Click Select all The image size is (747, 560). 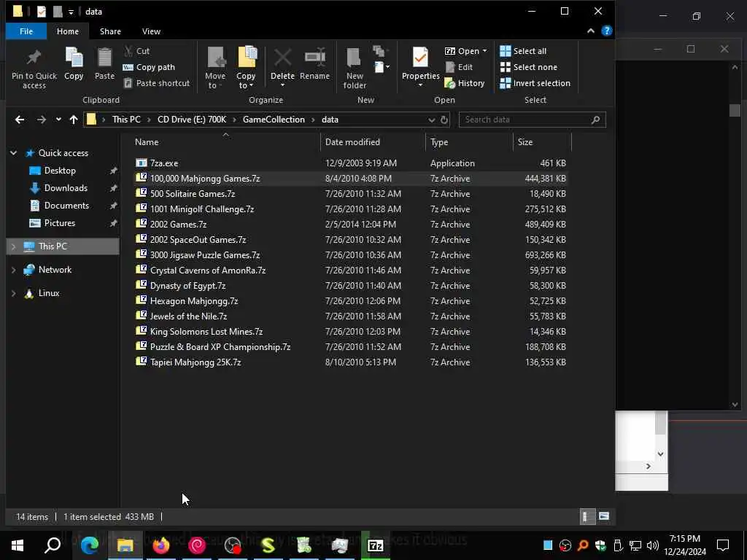point(523,51)
